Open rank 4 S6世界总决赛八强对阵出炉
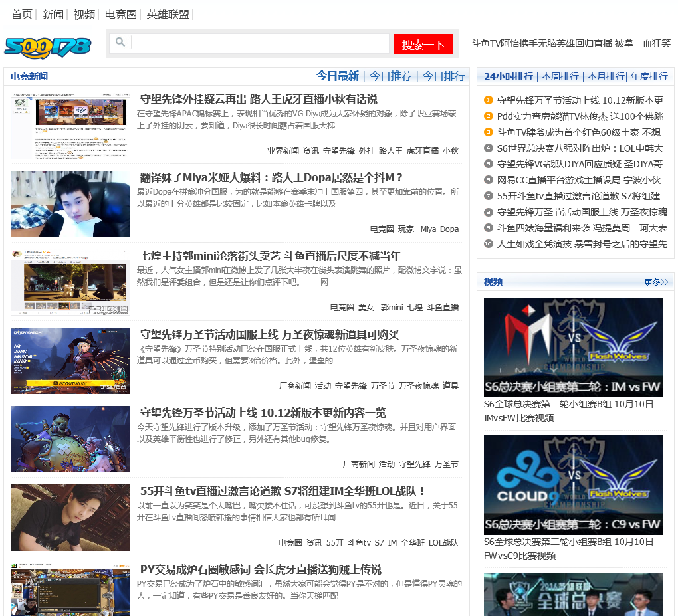Screen dimensions: 678x616 (x=580, y=148)
